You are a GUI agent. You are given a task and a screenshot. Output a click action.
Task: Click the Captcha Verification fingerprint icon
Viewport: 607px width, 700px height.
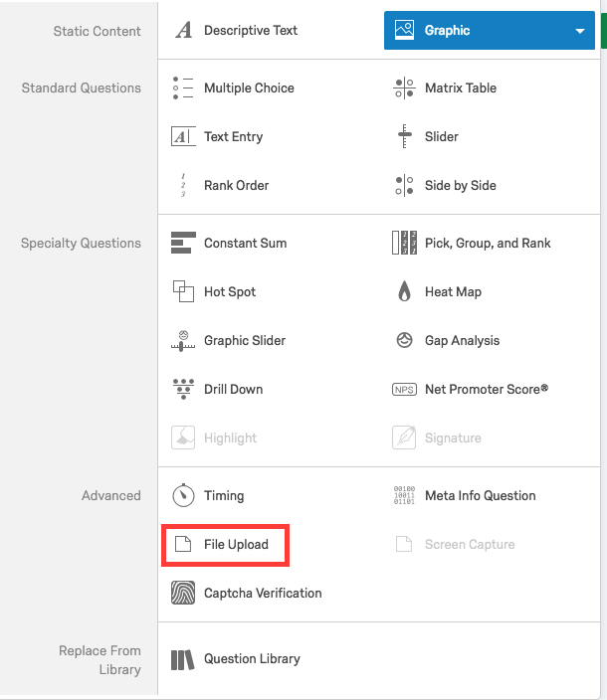[183, 593]
